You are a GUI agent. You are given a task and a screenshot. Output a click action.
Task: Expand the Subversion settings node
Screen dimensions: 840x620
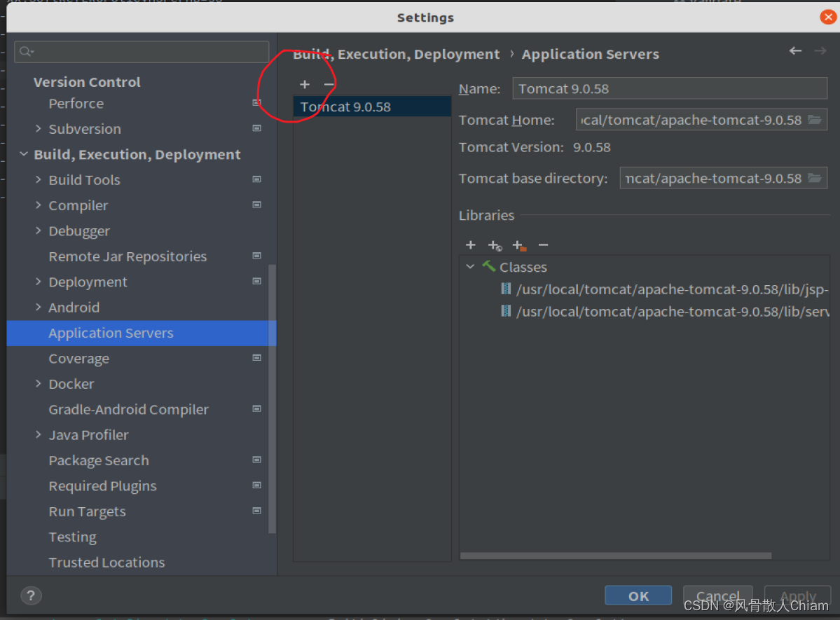pyautogui.click(x=38, y=129)
